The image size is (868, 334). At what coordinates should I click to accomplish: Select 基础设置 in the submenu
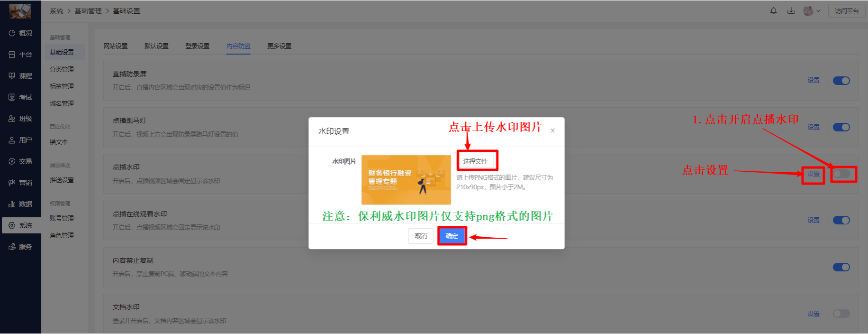pos(64,52)
